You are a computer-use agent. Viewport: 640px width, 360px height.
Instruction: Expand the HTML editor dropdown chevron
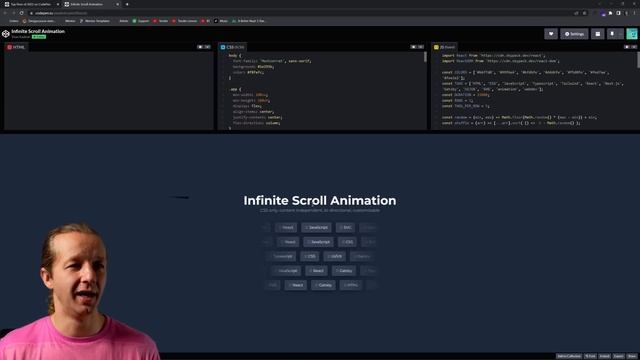click(x=207, y=47)
